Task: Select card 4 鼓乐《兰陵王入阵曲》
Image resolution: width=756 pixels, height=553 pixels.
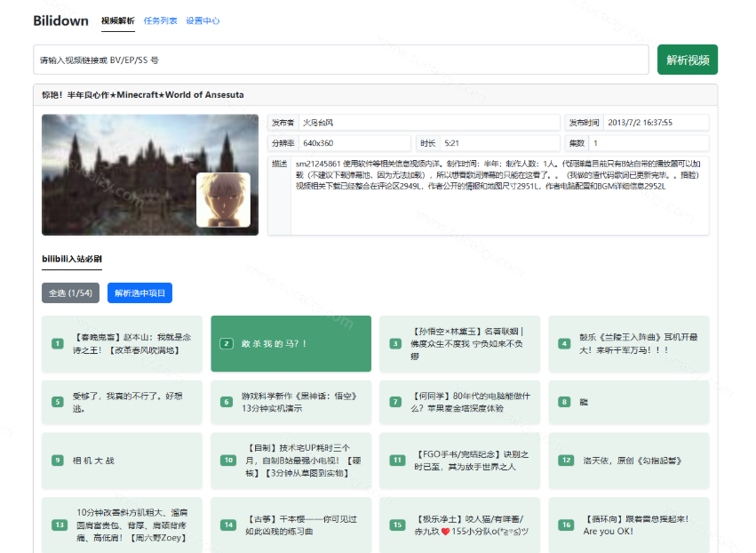Action: click(629, 343)
